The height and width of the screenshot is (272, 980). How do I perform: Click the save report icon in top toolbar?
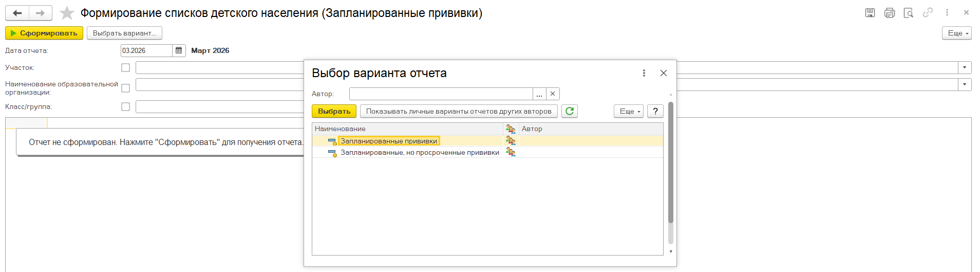(870, 13)
